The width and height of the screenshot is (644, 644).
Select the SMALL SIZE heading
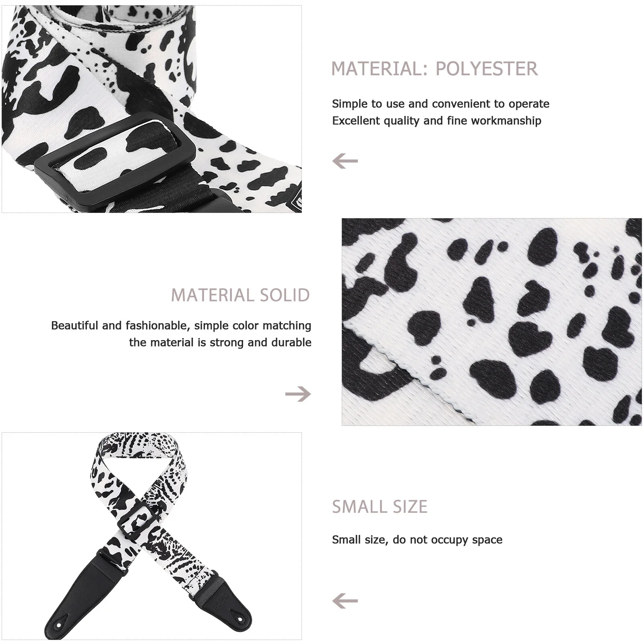pos(380,506)
